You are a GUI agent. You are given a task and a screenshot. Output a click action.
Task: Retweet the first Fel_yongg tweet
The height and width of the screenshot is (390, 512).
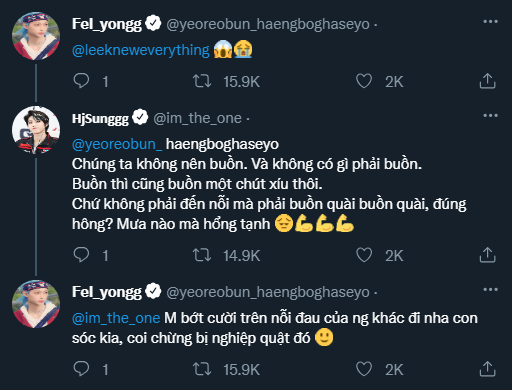click(202, 81)
